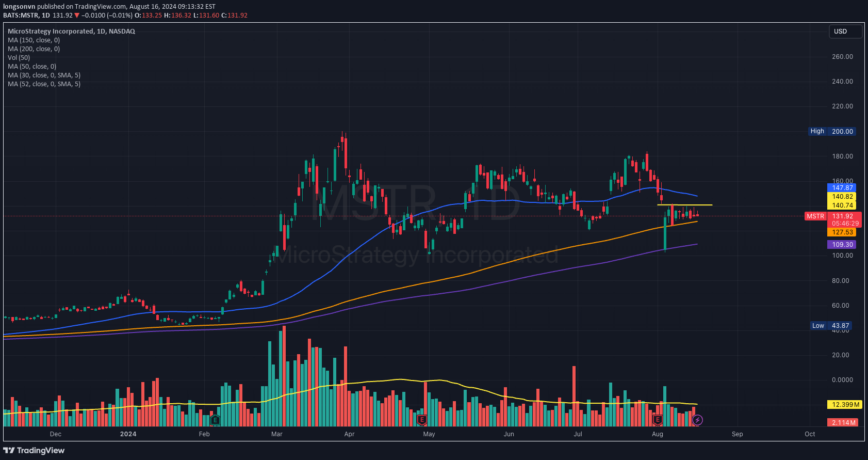
Task: Open the longsonvn author name
Action: (x=19, y=7)
